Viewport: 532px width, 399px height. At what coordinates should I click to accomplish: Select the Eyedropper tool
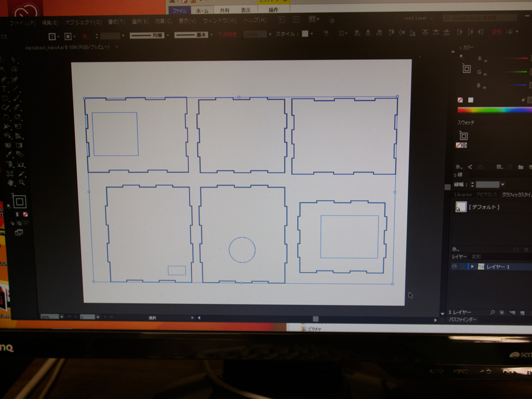click(x=8, y=155)
